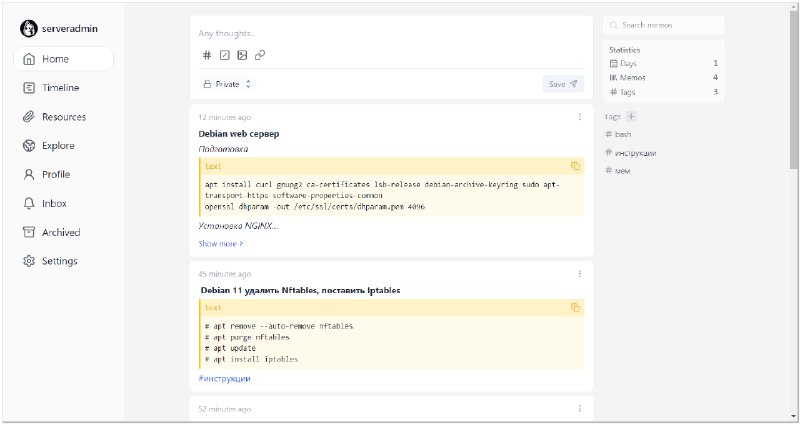Click the Inbox bell icon
Viewport: 800px width, 424px height.
coord(29,204)
